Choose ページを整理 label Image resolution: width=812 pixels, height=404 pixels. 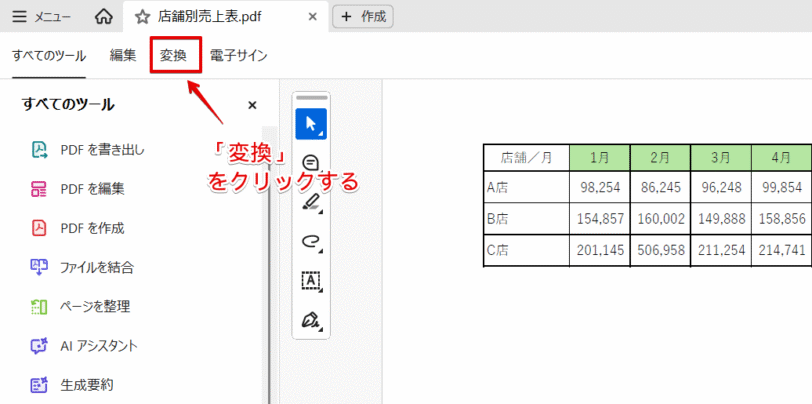(x=95, y=307)
